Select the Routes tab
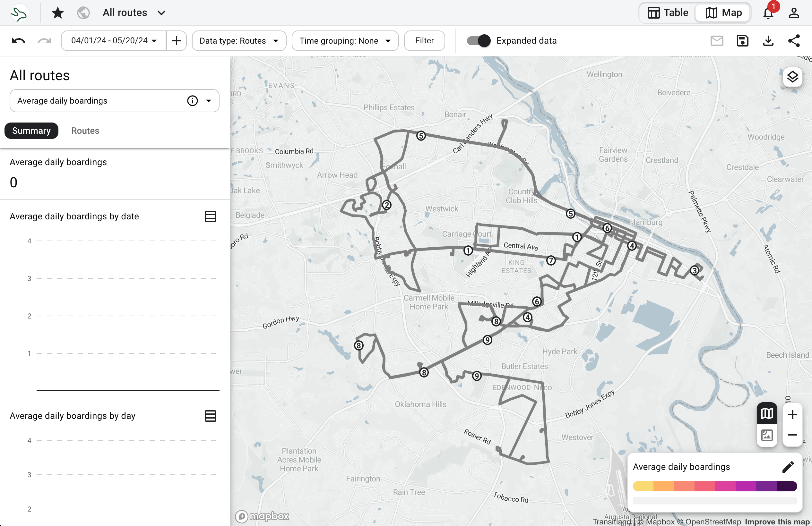Viewport: 812px width, 526px height. (85, 131)
